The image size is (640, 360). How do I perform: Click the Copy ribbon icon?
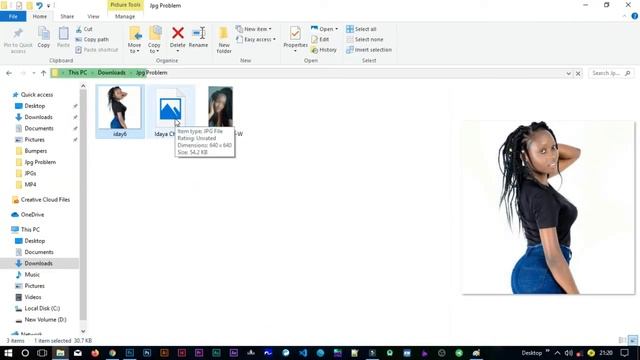(44, 33)
